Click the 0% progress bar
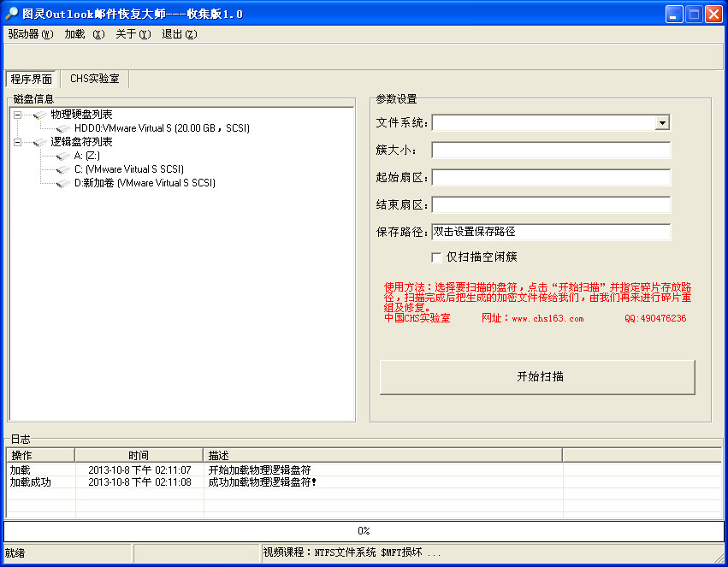The height and width of the screenshot is (567, 728). [364, 531]
